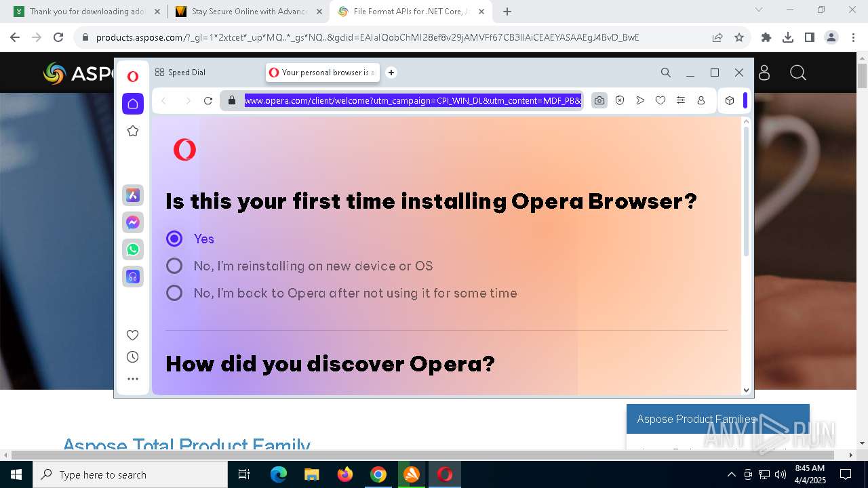The height and width of the screenshot is (488, 868).
Task: Switch to 'File Format APIs' Chrome tab
Action: (411, 12)
